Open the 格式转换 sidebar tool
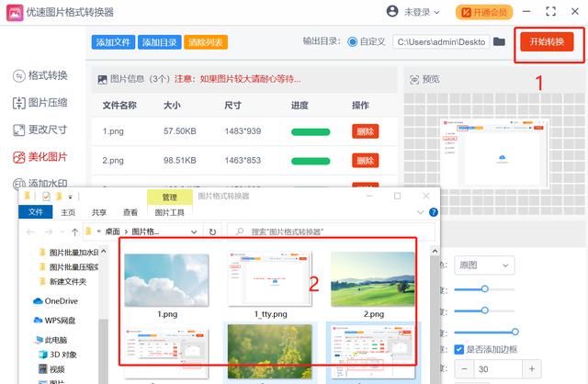The width and height of the screenshot is (588, 384). point(43,75)
